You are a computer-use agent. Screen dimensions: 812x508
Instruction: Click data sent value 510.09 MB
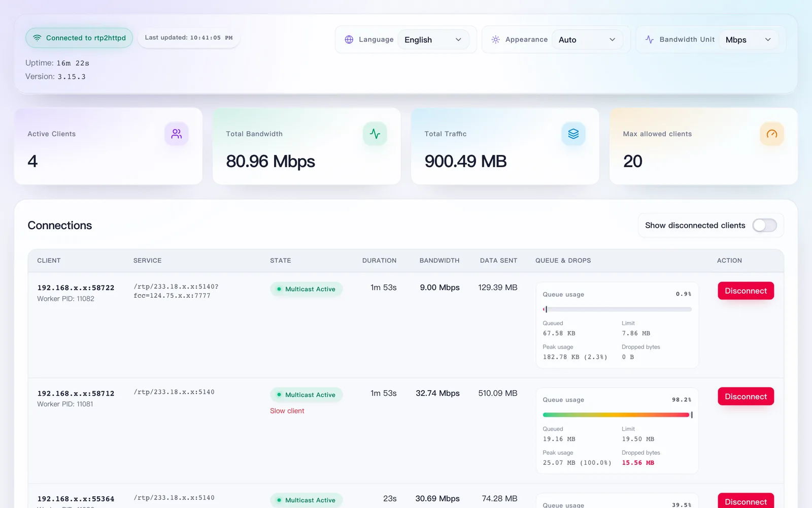point(497,393)
